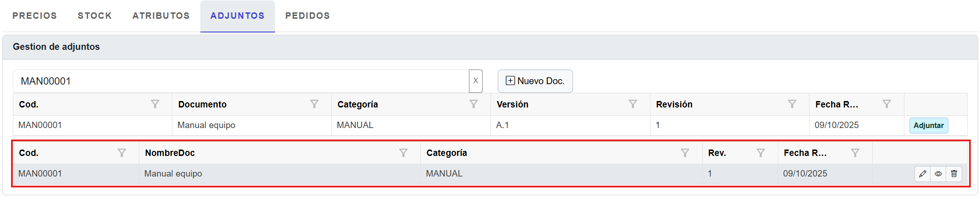980x198 pixels.
Task: Click the eye view icon for MAN00001
Action: [x=938, y=174]
